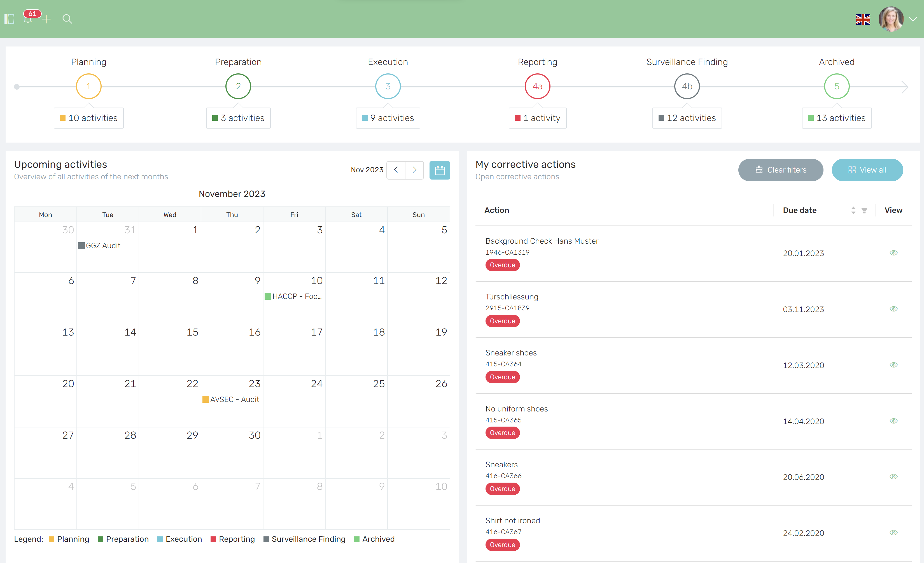Change language via UK flag icon
The height and width of the screenshot is (563, 924).
coord(863,20)
